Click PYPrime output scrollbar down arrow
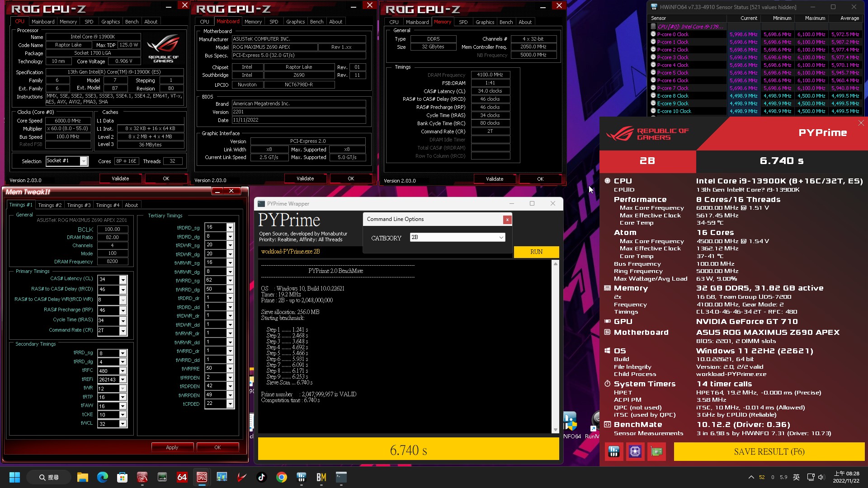 coord(556,430)
